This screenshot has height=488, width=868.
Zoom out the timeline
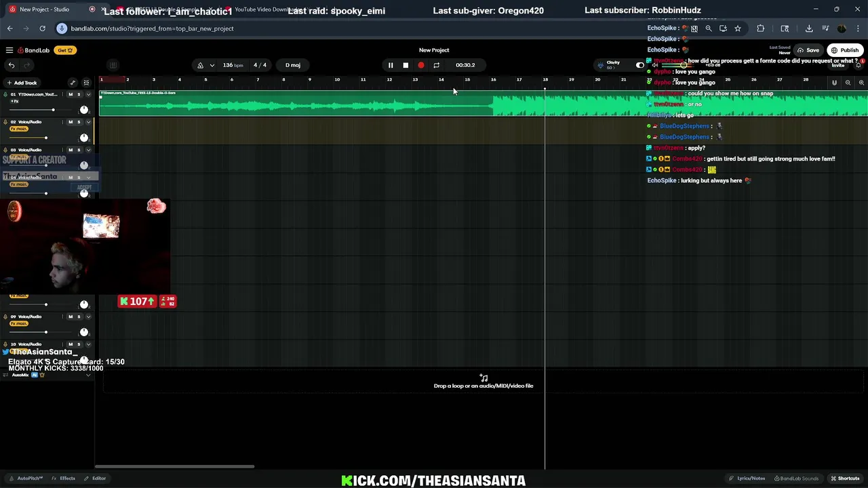(848, 83)
